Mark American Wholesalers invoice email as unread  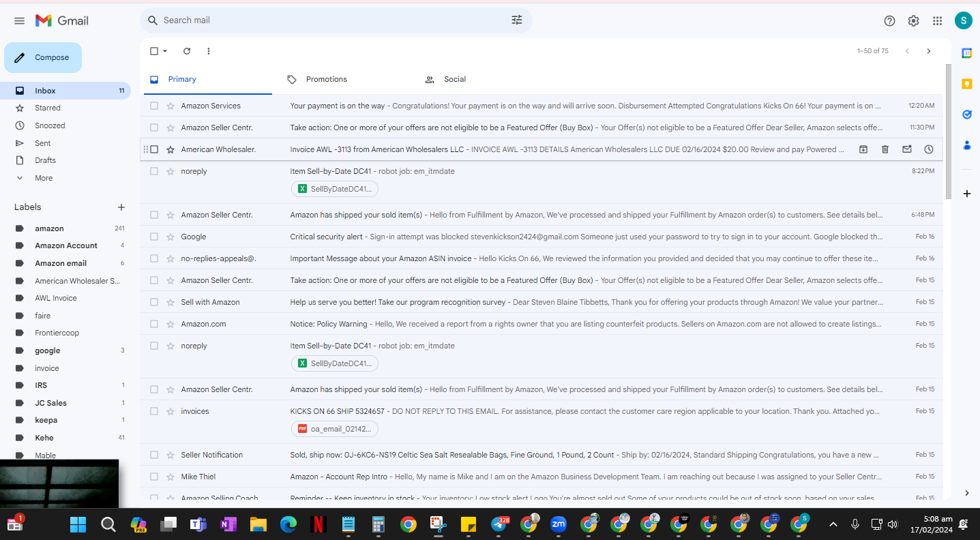(x=906, y=149)
